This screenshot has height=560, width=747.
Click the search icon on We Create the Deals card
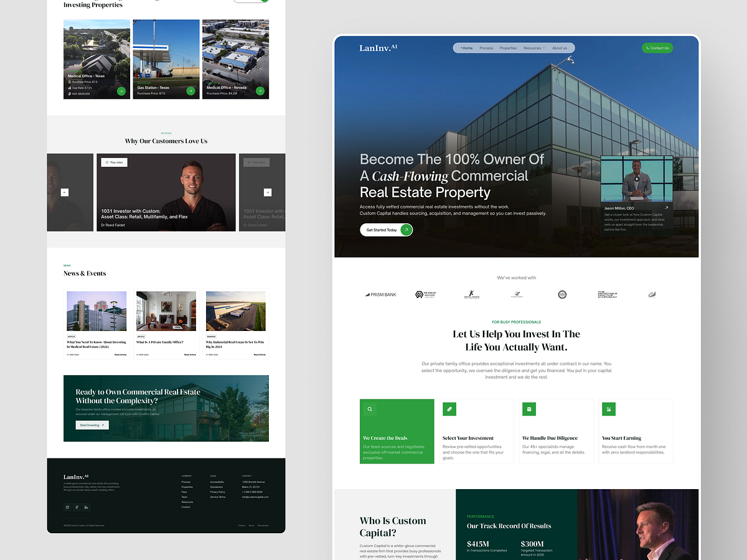click(370, 409)
